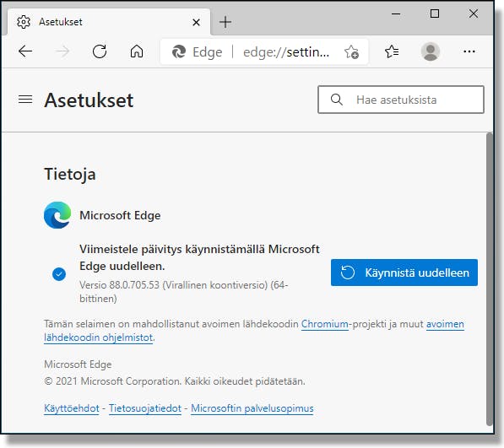The image size is (504, 448).
Task: Click Käynnistä uudelleen button
Action: tap(404, 273)
